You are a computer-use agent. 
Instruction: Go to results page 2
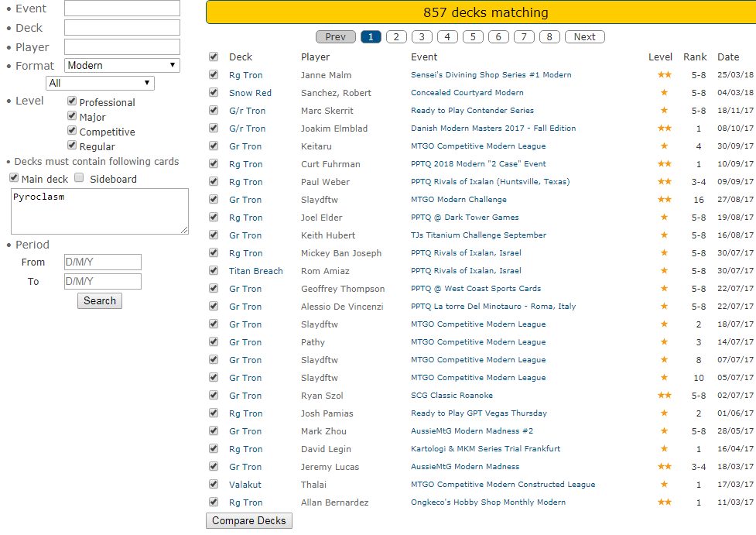[396, 36]
